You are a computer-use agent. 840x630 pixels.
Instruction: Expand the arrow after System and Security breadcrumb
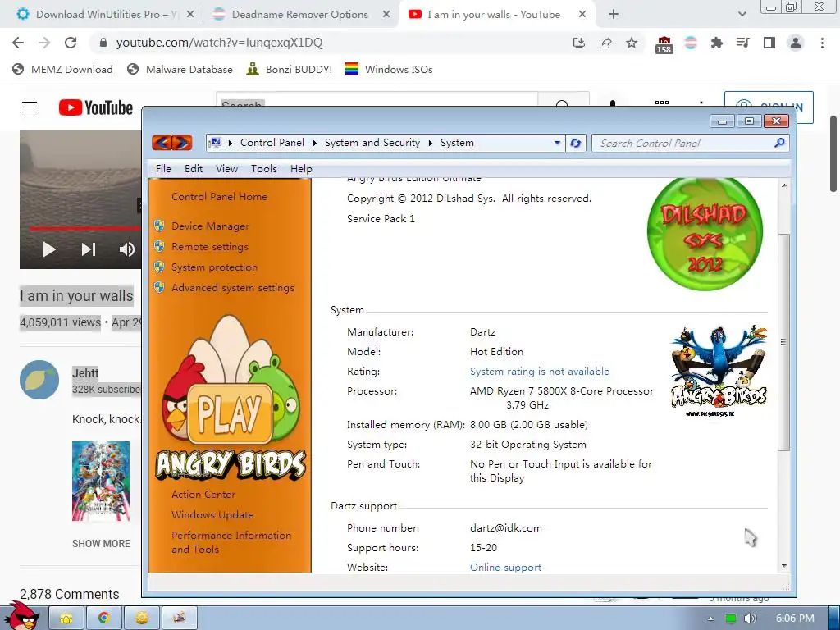tap(430, 143)
